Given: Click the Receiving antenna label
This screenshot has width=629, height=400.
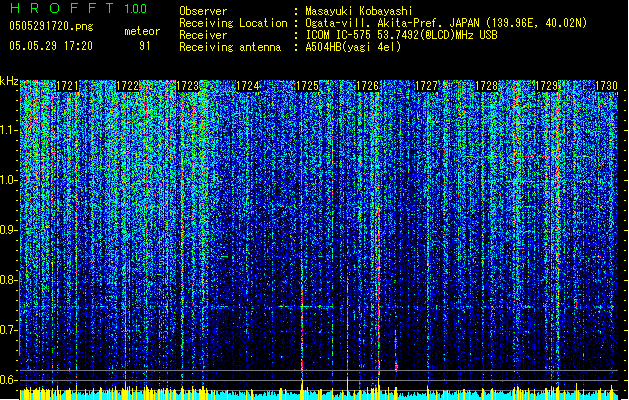Looking at the screenshot, I should click(x=230, y=47).
